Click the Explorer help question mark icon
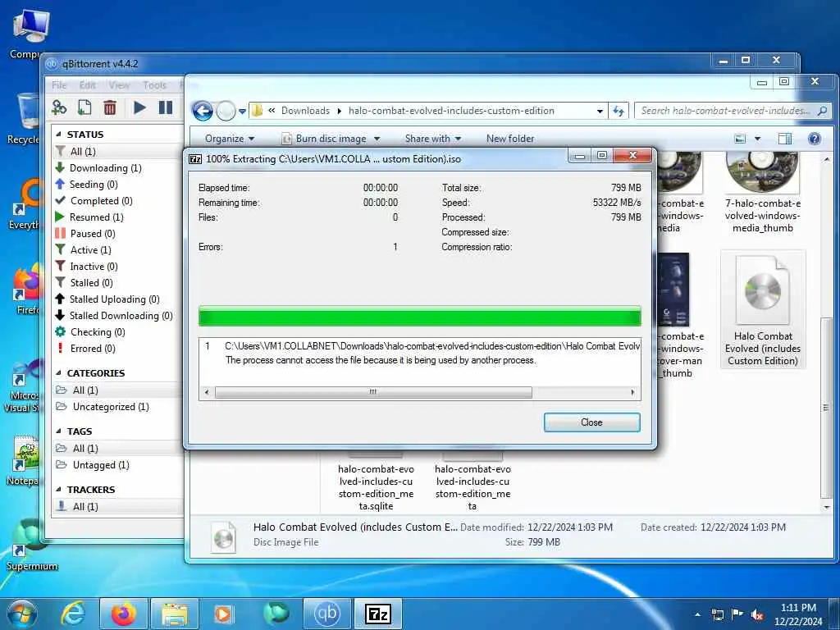The image size is (840, 630). tap(815, 139)
